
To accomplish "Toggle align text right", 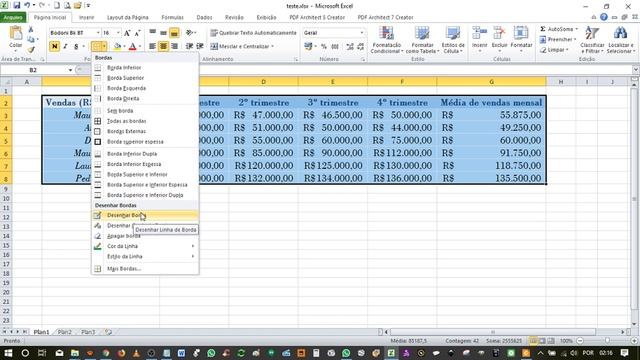I will tap(174, 47).
